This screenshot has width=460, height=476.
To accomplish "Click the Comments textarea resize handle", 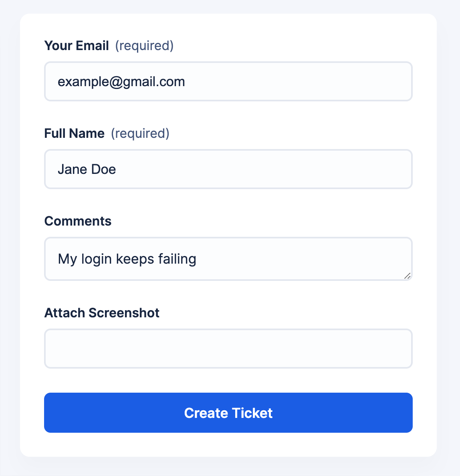I will [407, 275].
